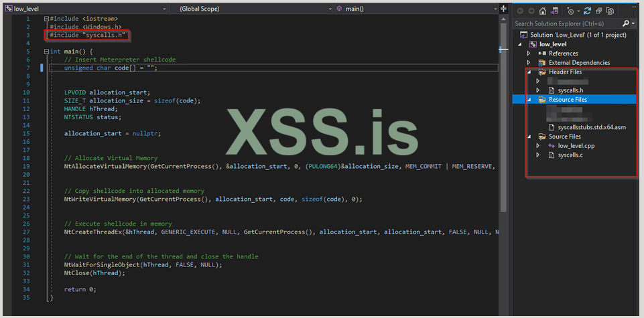Click the editor split window icon
This screenshot has height=318, width=644.
(x=504, y=9)
